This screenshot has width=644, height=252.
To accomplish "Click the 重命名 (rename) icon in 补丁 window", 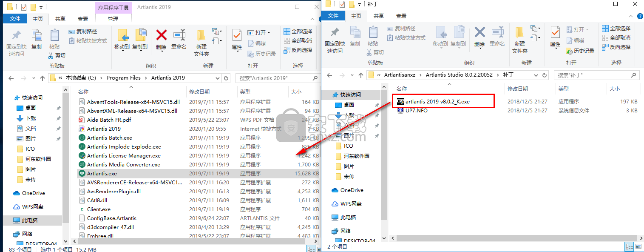I will (497, 32).
